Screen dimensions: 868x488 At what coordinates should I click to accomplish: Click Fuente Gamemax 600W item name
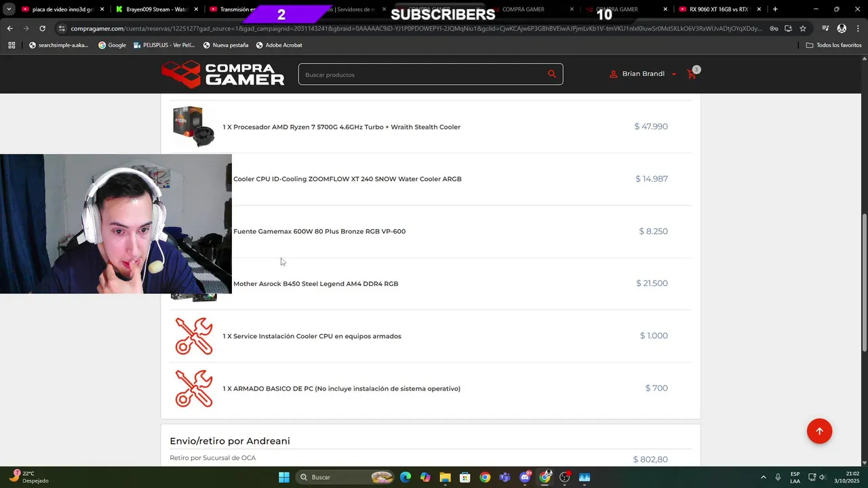click(x=319, y=231)
